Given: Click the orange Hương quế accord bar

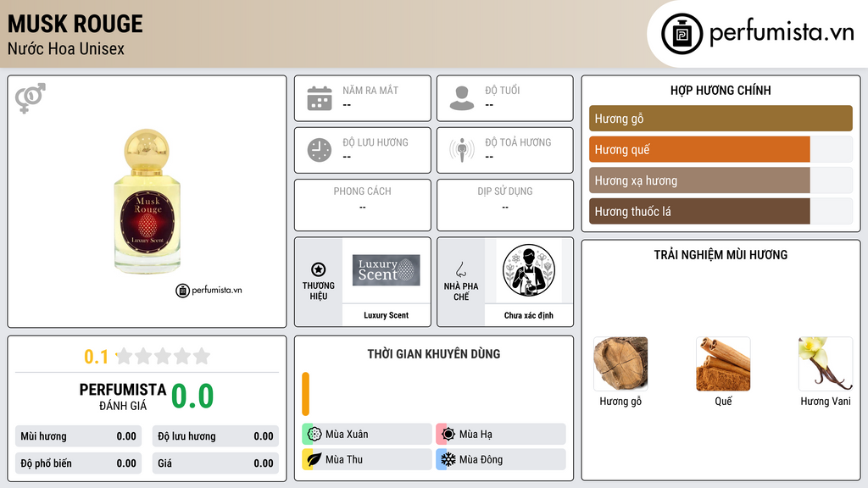Looking at the screenshot, I should (x=699, y=149).
